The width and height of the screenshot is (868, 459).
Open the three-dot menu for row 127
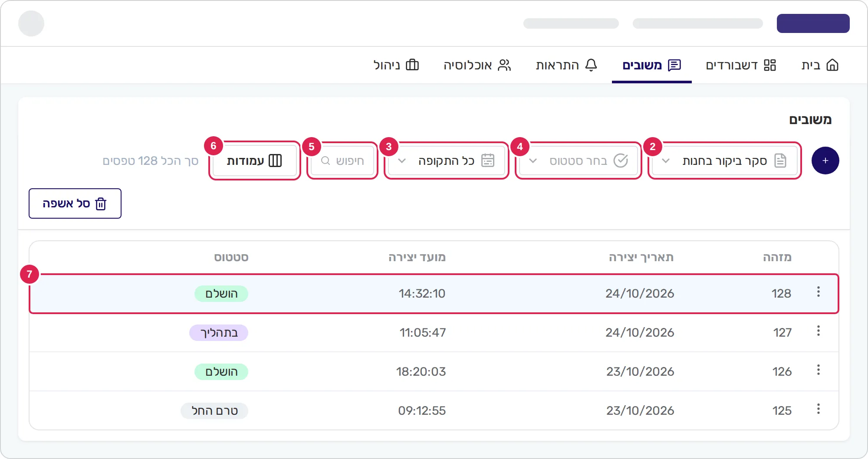[x=819, y=331]
